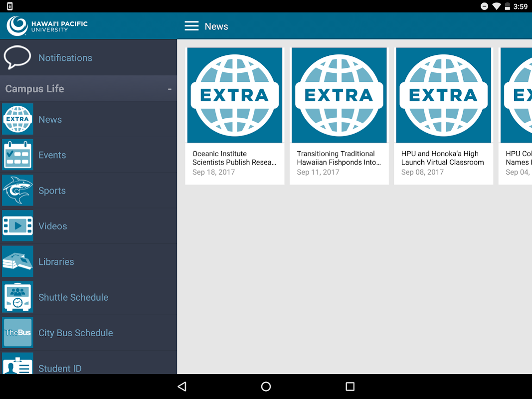The width and height of the screenshot is (532, 399).
Task: Click the 'Sep 08, 2017' date text
Action: [422, 172]
